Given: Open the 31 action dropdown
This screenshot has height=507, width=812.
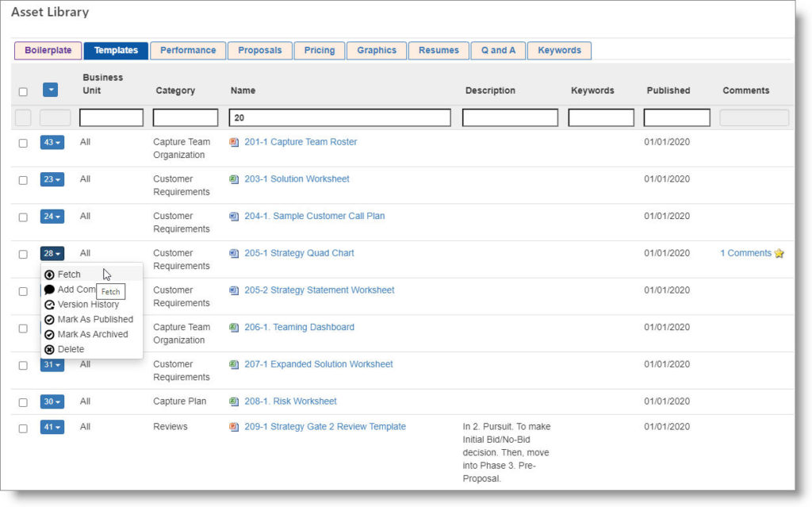Looking at the screenshot, I should [52, 364].
